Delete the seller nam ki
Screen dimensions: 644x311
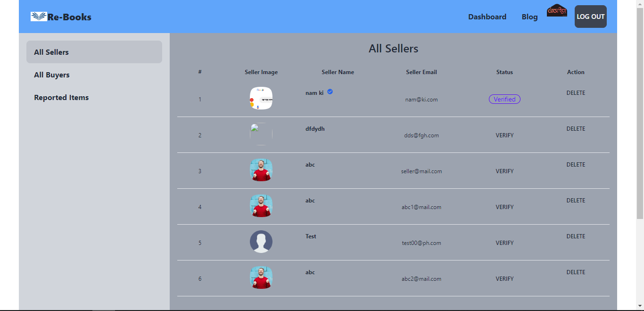coord(576,93)
